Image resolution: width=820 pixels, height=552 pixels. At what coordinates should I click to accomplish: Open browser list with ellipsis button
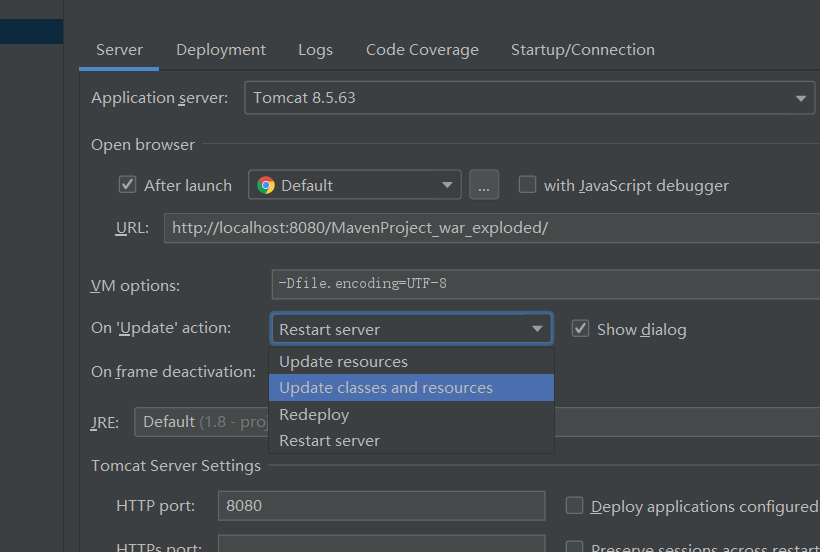(484, 185)
